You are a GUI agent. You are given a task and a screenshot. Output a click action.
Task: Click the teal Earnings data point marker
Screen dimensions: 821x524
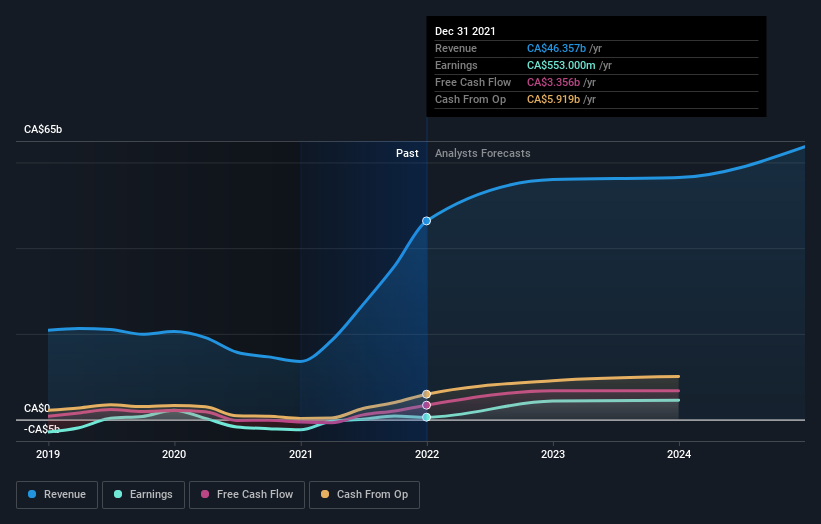click(x=427, y=417)
